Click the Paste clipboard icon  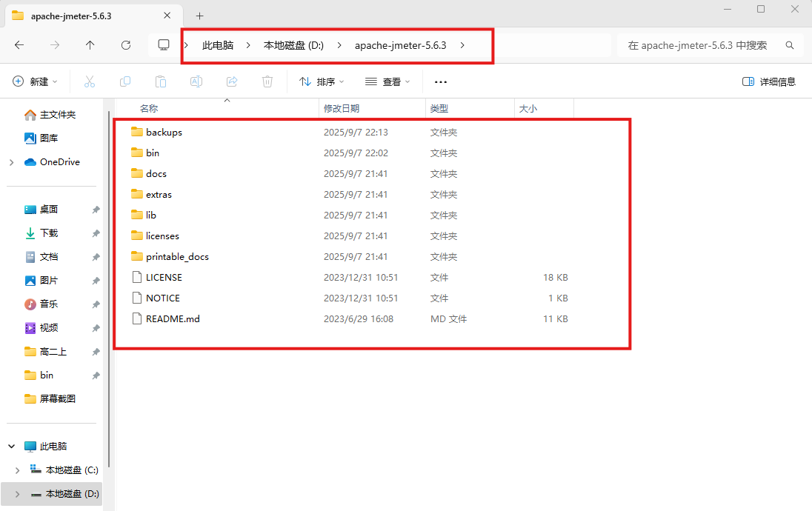pyautogui.click(x=161, y=81)
